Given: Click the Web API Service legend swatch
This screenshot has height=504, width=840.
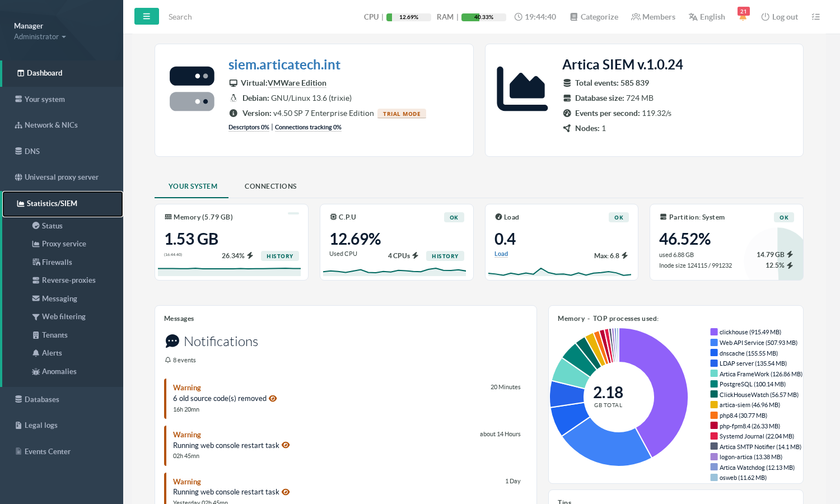Looking at the screenshot, I should click(x=714, y=343).
